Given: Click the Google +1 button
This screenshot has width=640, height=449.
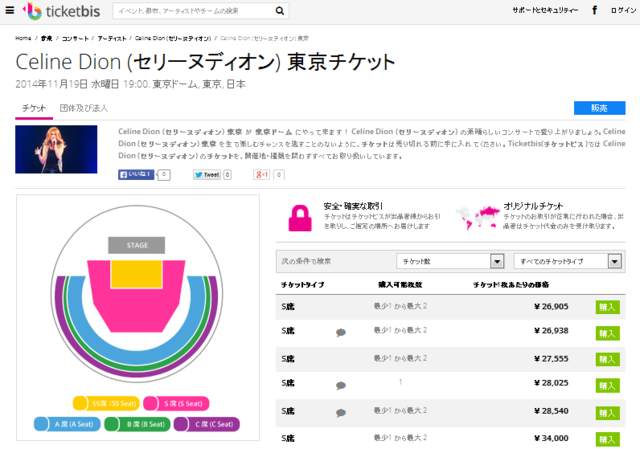Looking at the screenshot, I should click(262, 175).
